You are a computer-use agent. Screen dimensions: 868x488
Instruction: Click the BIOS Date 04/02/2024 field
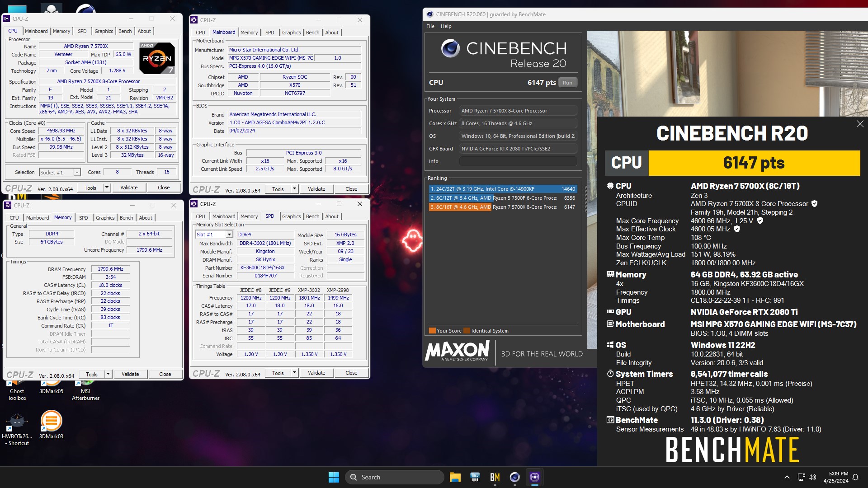click(295, 131)
